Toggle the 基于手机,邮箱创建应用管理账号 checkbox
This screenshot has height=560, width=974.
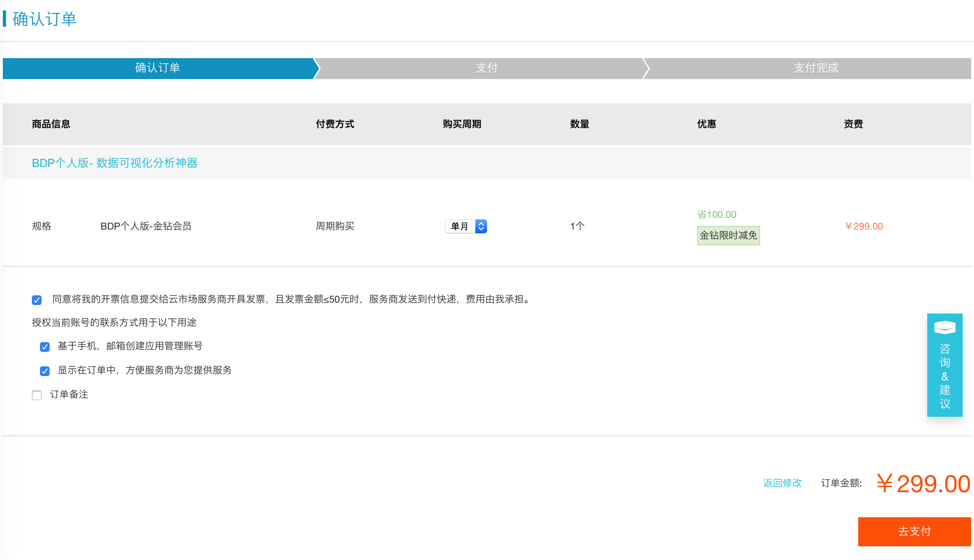[45, 347]
